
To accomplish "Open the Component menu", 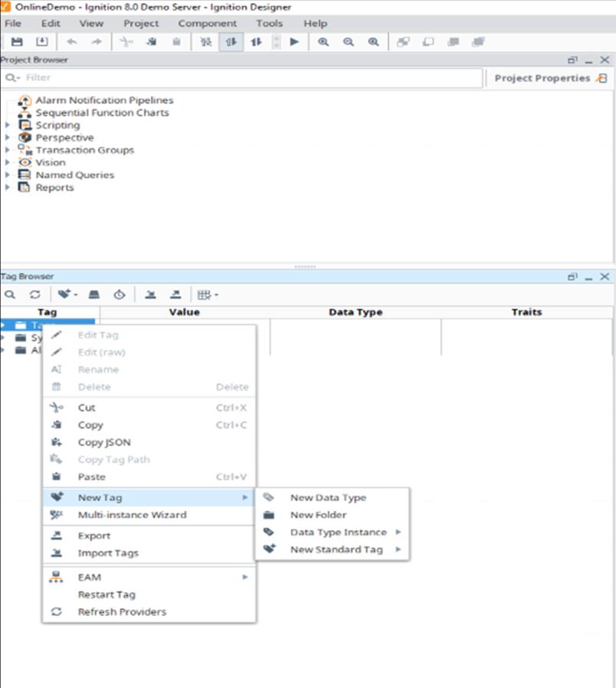I will [207, 23].
